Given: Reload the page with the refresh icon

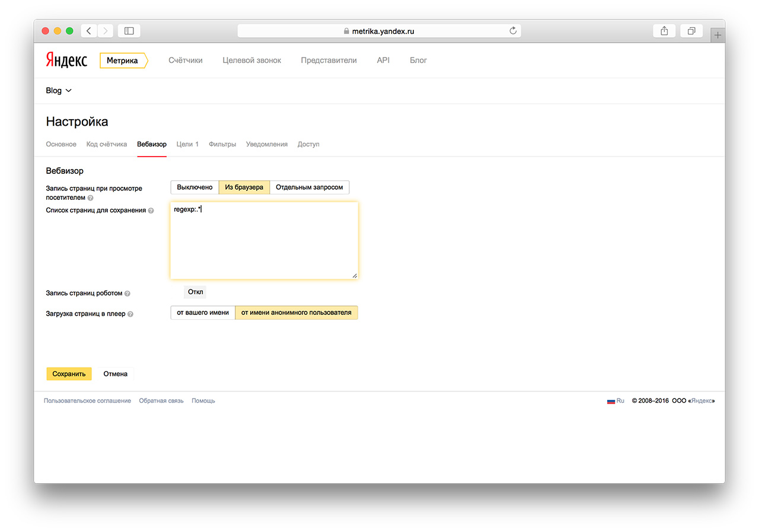Looking at the screenshot, I should [x=513, y=31].
